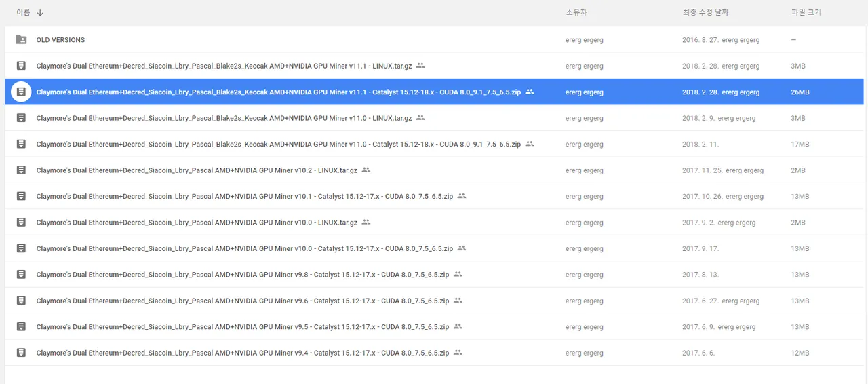Click file icon of v9.6 zip
Image resolution: width=868 pixels, height=384 pixels.
(x=21, y=301)
